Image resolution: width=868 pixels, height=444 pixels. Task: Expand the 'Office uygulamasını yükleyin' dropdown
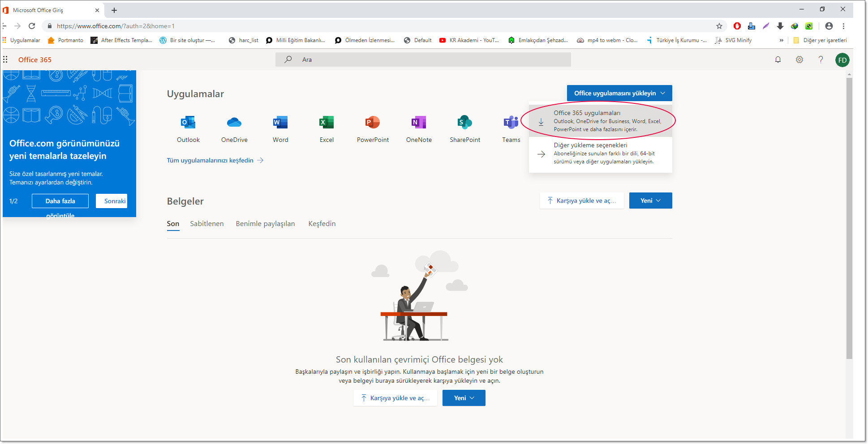619,93
